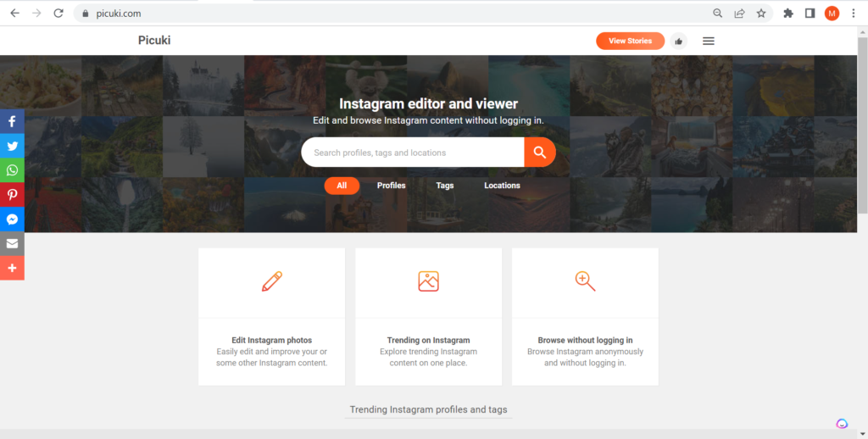Click the pencil edit icon card
This screenshot has height=439, width=868.
tap(272, 281)
